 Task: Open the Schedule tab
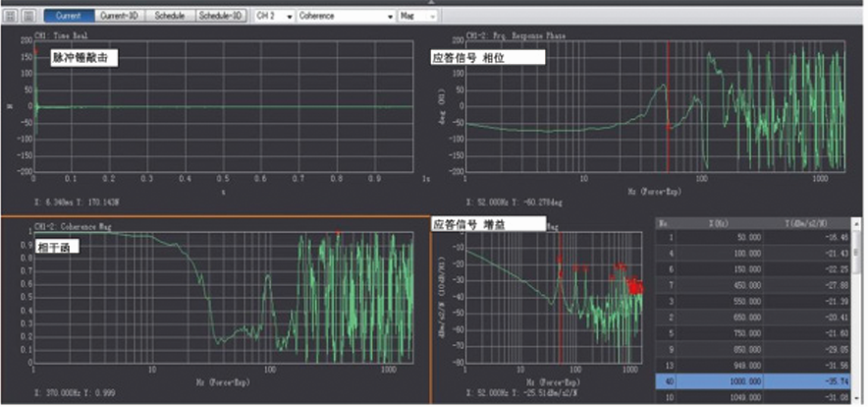[169, 17]
